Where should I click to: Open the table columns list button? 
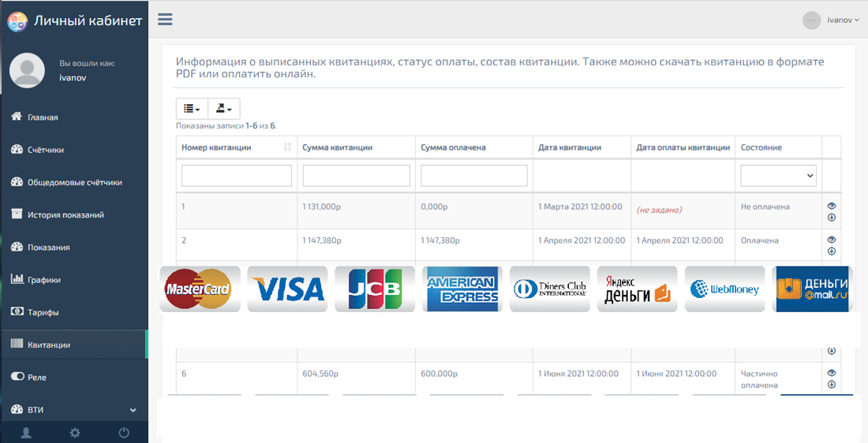(192, 109)
